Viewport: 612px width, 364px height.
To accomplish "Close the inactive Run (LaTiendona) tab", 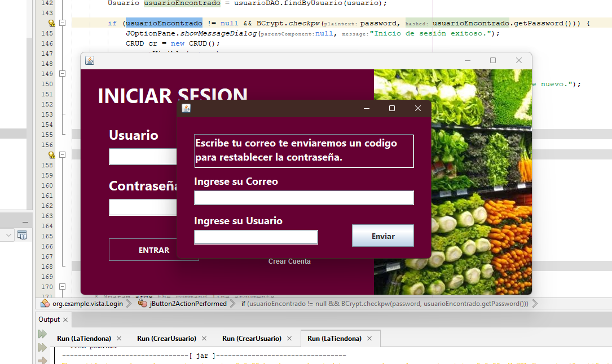I will [118, 339].
